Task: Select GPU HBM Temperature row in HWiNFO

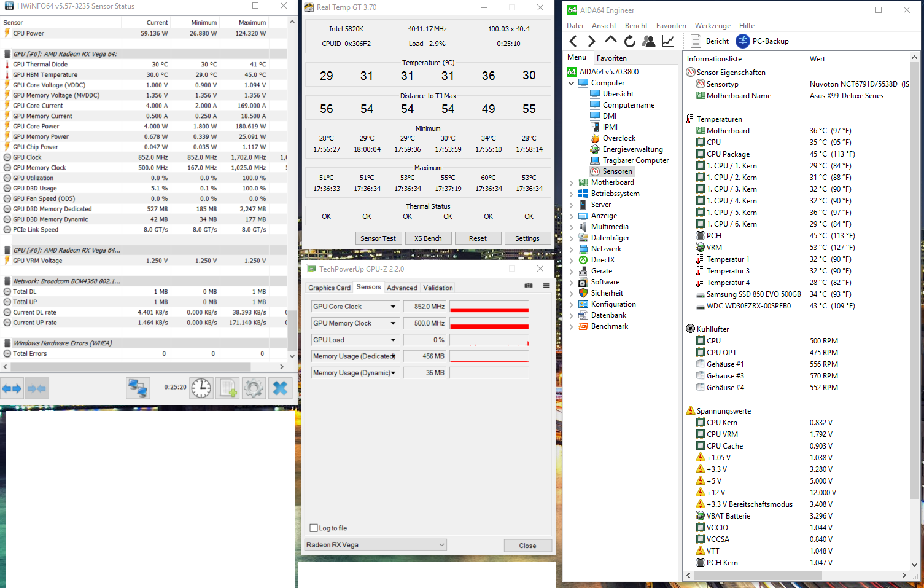Action: 145,75
